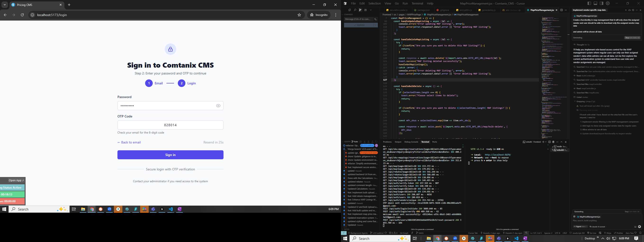
Task: Open the File menu in Cursor
Action: tap(353, 4)
